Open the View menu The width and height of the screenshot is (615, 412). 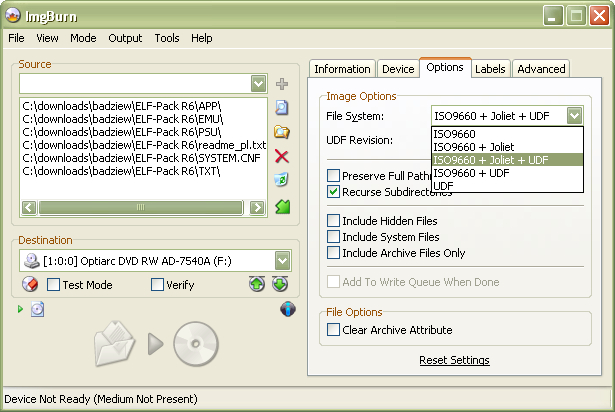pyautogui.click(x=47, y=38)
